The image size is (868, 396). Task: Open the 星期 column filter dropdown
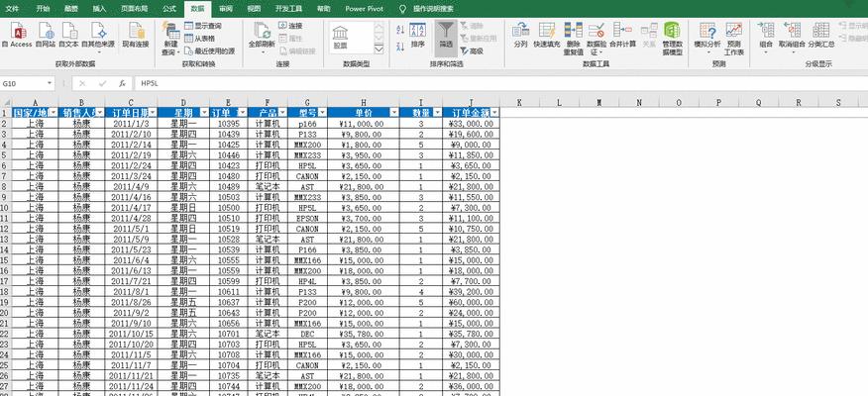[x=205, y=112]
